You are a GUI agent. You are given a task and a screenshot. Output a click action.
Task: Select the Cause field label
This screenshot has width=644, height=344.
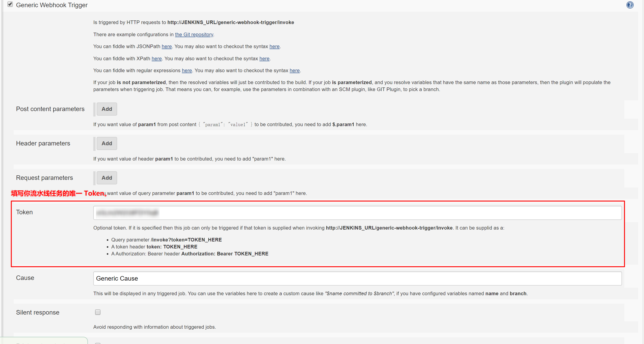click(25, 278)
